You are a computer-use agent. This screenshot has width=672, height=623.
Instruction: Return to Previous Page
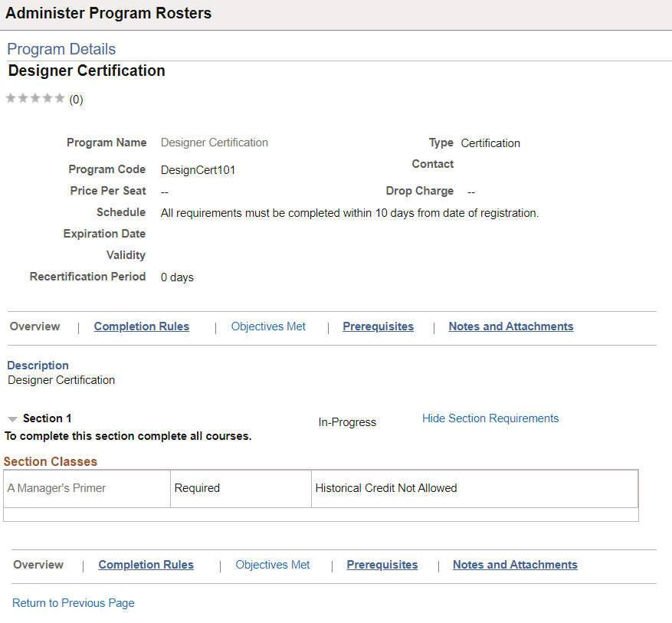coord(73,603)
